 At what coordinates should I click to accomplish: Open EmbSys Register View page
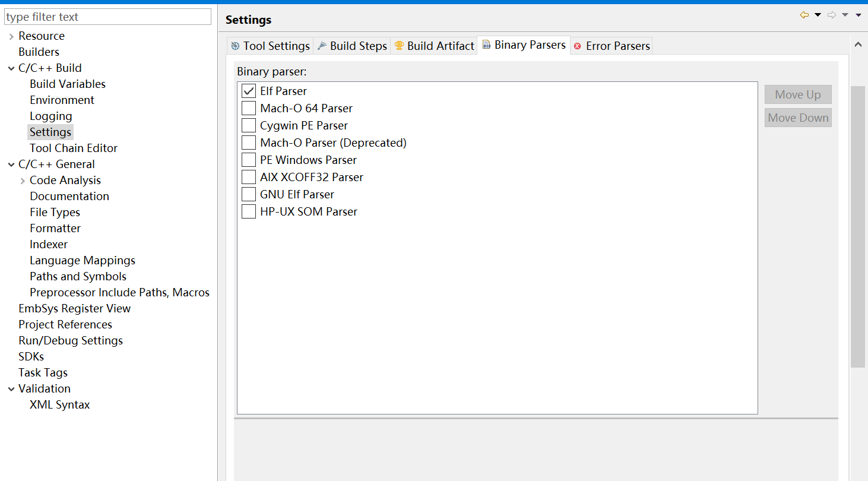74,308
